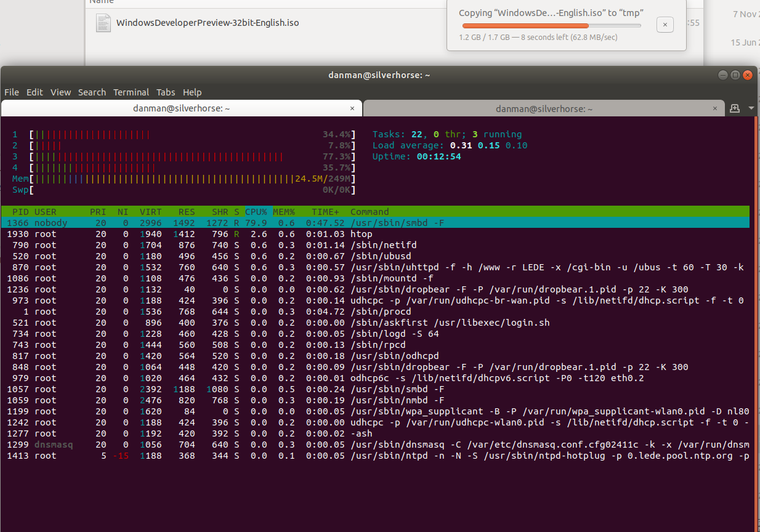Open the Edit menu
Viewport: 760px width, 532px height.
point(34,92)
